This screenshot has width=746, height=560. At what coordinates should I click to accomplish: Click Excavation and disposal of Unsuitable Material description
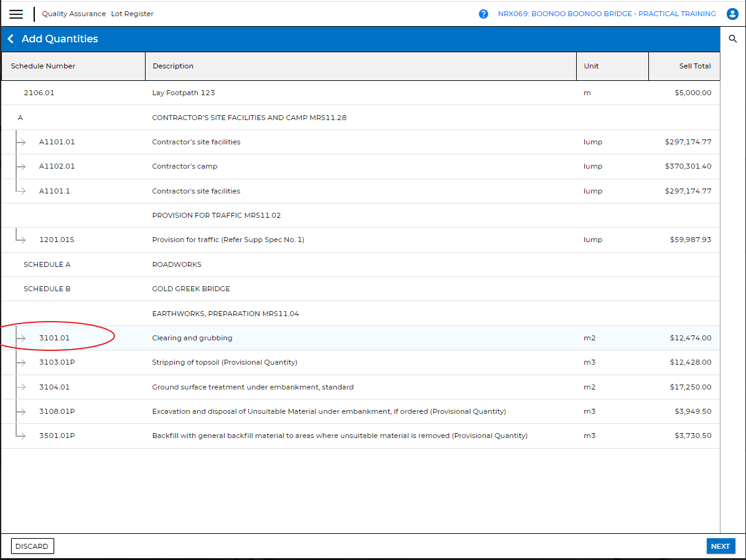[329, 411]
